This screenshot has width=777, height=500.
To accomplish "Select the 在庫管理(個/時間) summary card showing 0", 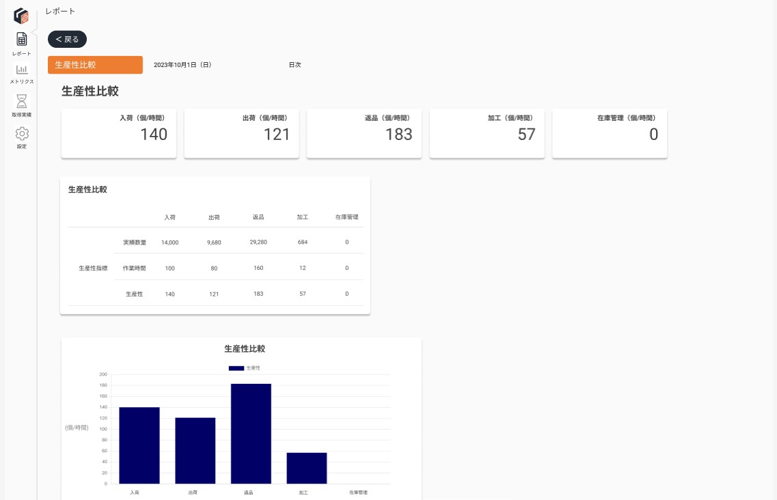I will coord(610,134).
